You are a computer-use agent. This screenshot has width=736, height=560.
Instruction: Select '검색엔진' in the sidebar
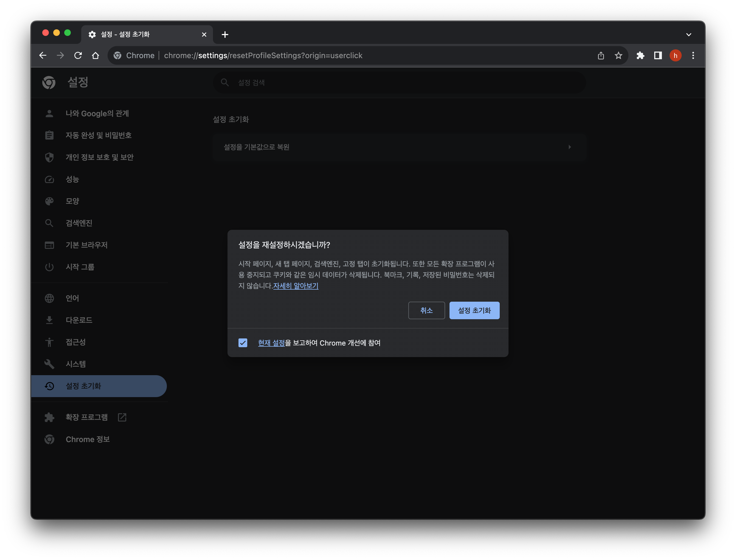tap(79, 223)
